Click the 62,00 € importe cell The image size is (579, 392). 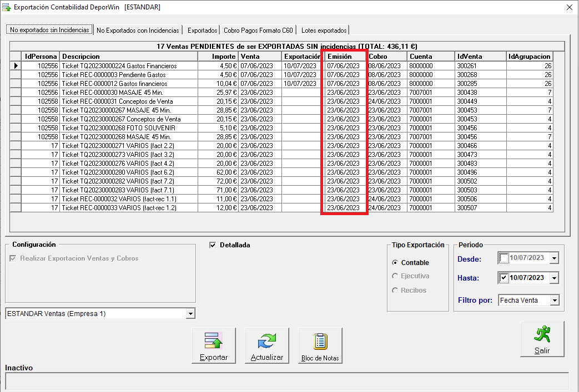click(x=218, y=172)
